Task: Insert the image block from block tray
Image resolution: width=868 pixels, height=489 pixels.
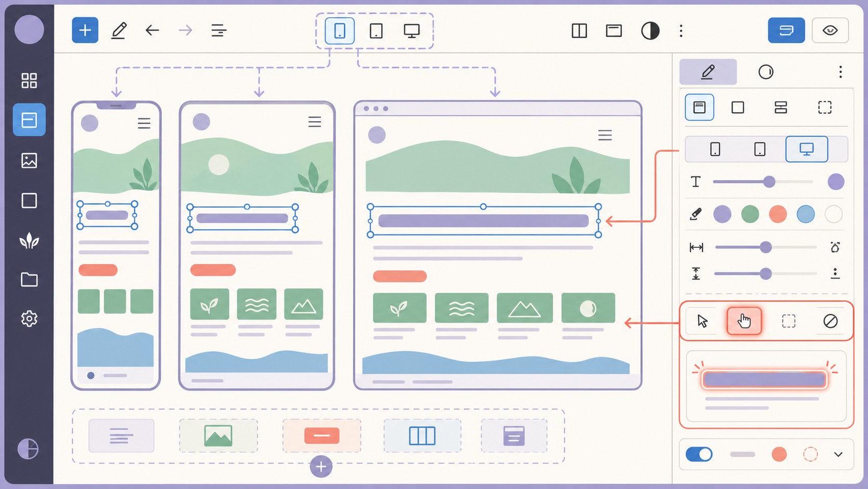Action: coord(218,435)
